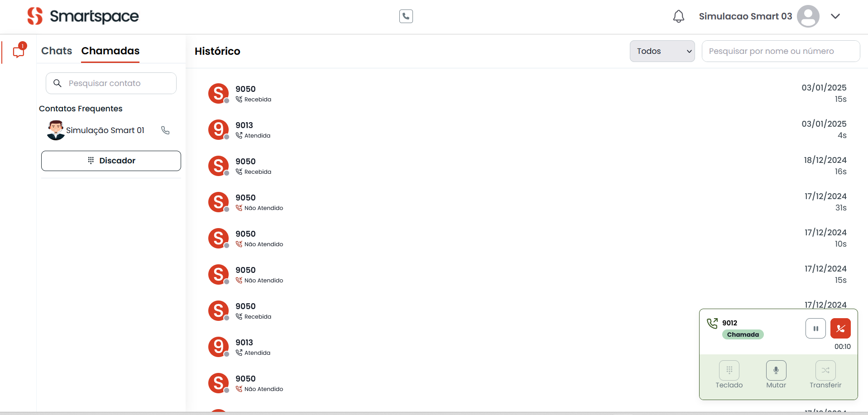Click the history search by name field
868x415 pixels.
(x=780, y=51)
